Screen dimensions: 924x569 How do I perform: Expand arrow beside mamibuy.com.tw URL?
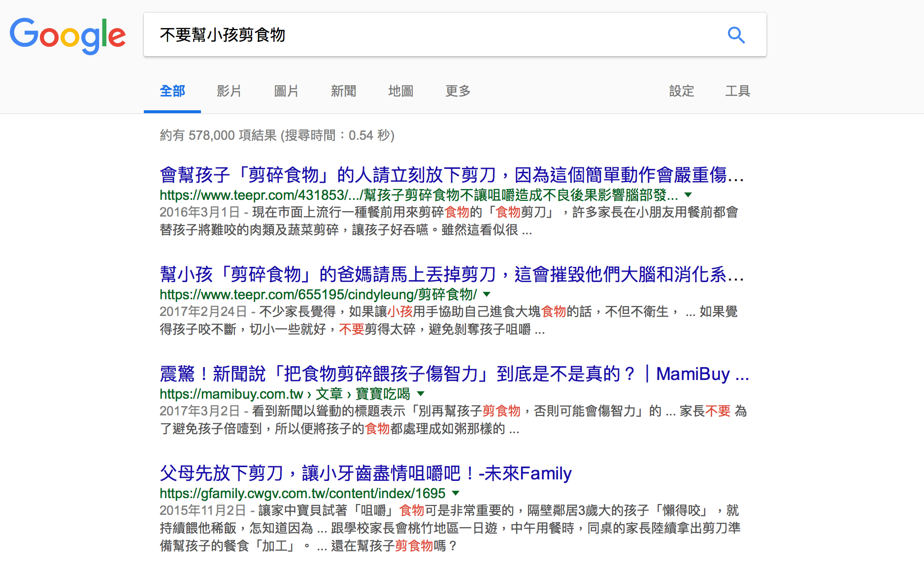(x=421, y=394)
